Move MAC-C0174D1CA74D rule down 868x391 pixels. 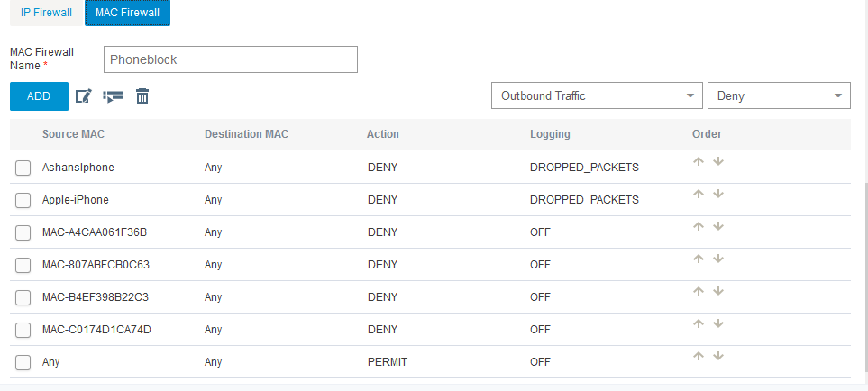coord(718,324)
